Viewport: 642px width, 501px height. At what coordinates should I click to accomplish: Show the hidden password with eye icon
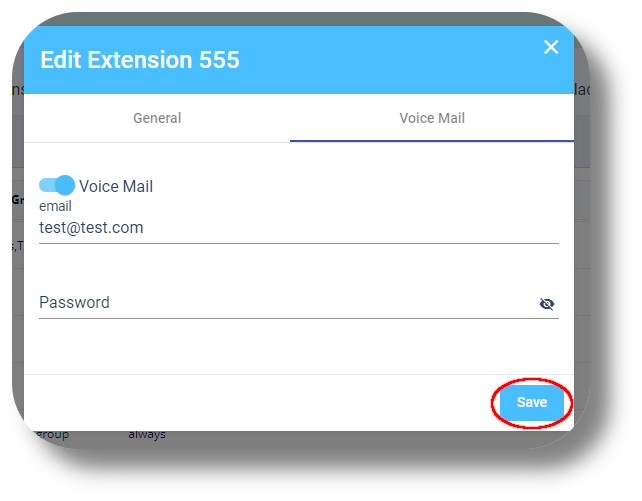(547, 304)
